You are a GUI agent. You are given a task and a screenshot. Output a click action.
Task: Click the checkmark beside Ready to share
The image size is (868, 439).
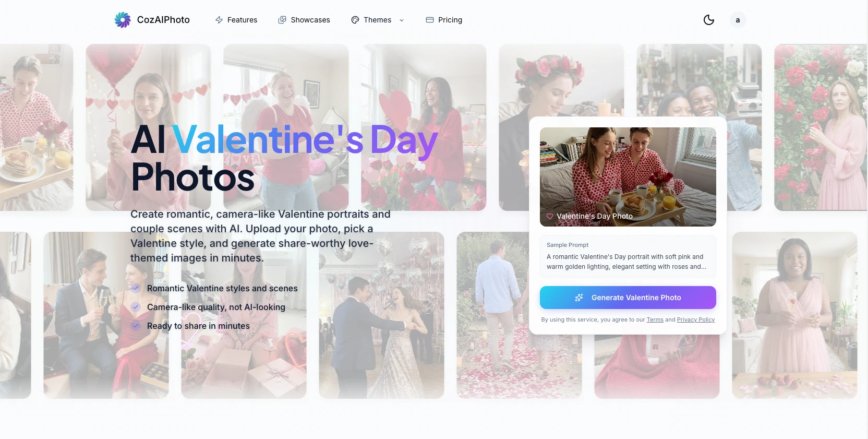pyautogui.click(x=136, y=326)
